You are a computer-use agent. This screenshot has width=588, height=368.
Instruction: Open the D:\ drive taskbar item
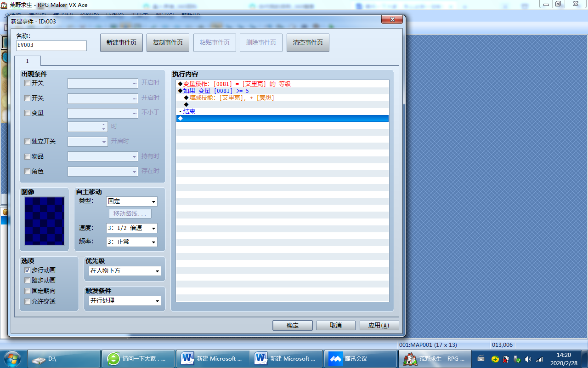click(x=64, y=359)
